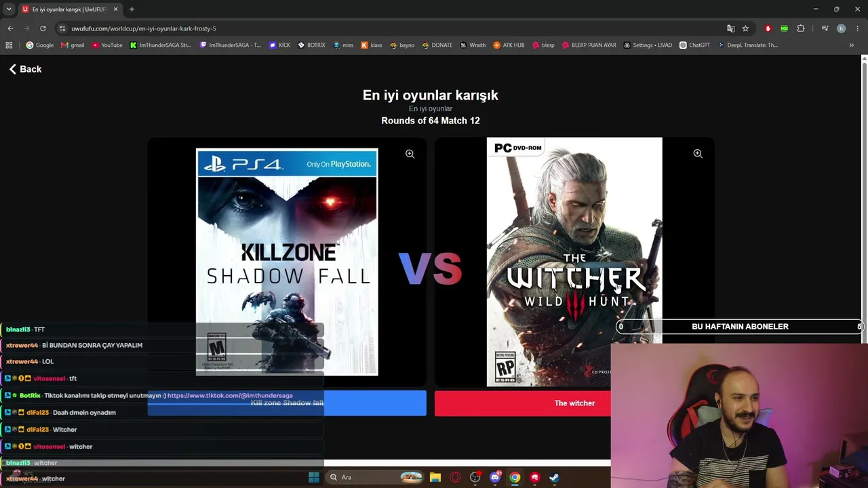Screen dimensions: 868x488
Task: Open bayno bookmark
Action: 401,45
